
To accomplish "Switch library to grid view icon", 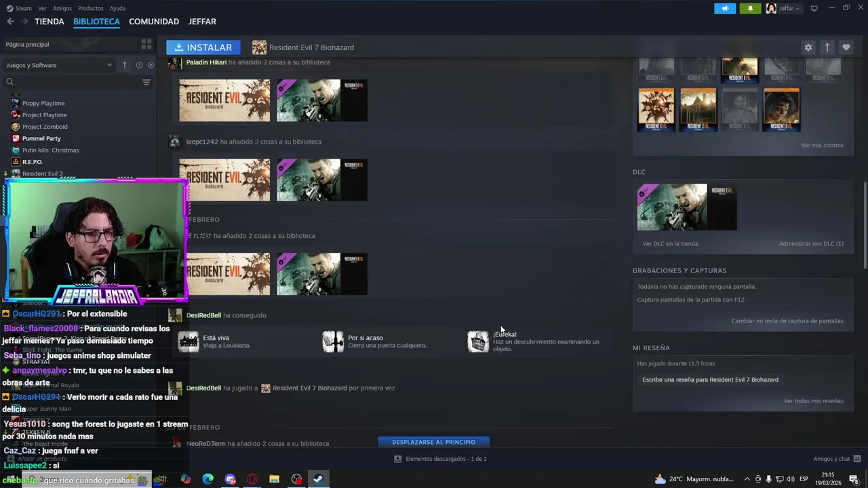I will click(146, 44).
